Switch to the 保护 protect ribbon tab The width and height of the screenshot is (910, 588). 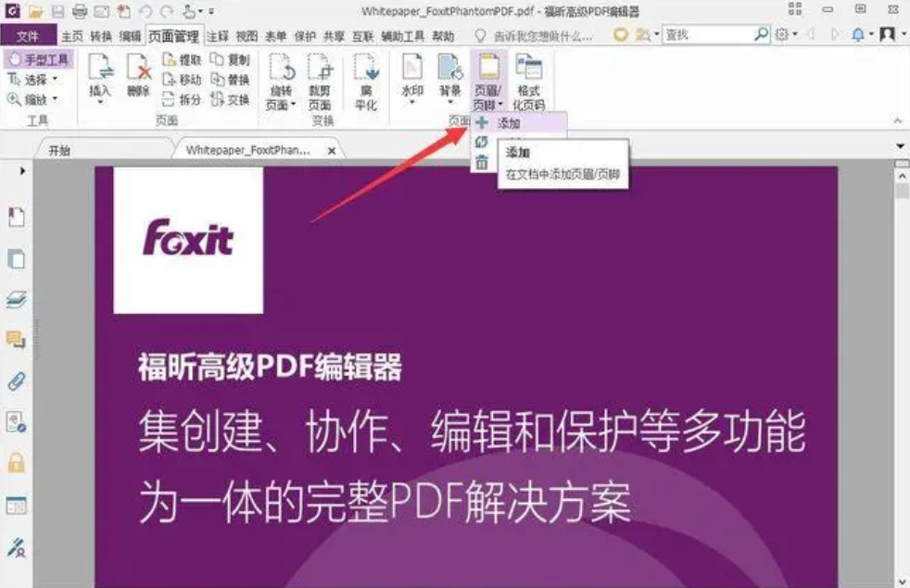(x=305, y=36)
